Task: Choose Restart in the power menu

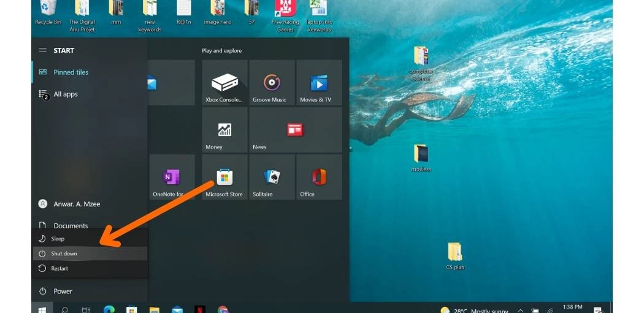Action: click(90, 268)
